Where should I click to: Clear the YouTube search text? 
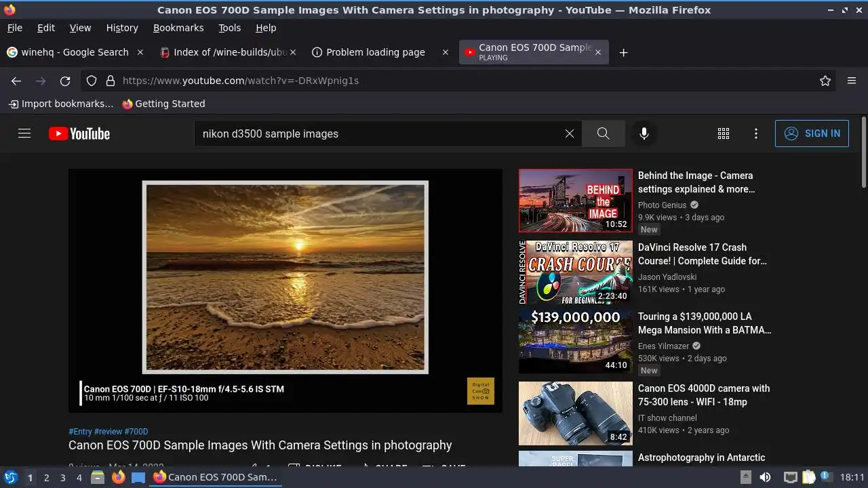pos(570,134)
